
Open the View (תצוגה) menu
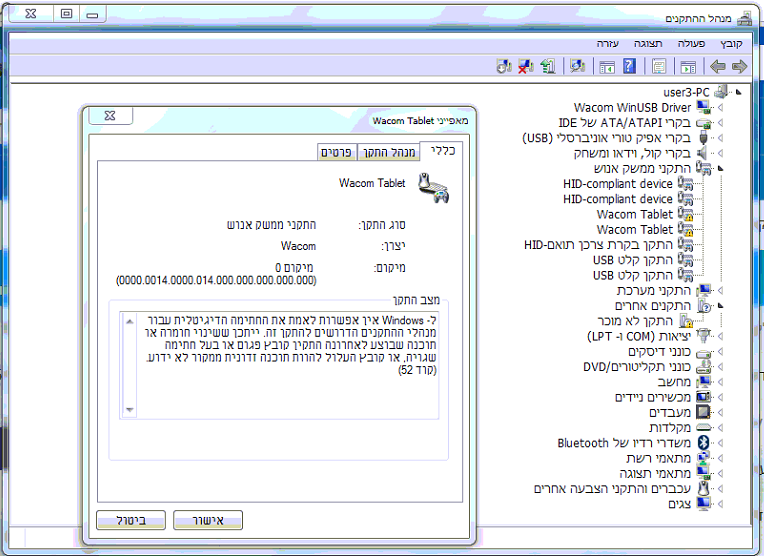coord(648,43)
